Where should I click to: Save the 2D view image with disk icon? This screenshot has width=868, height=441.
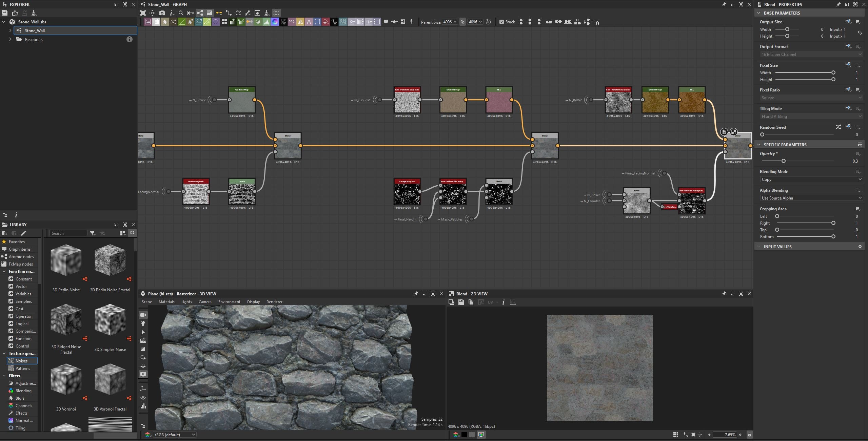click(x=461, y=302)
